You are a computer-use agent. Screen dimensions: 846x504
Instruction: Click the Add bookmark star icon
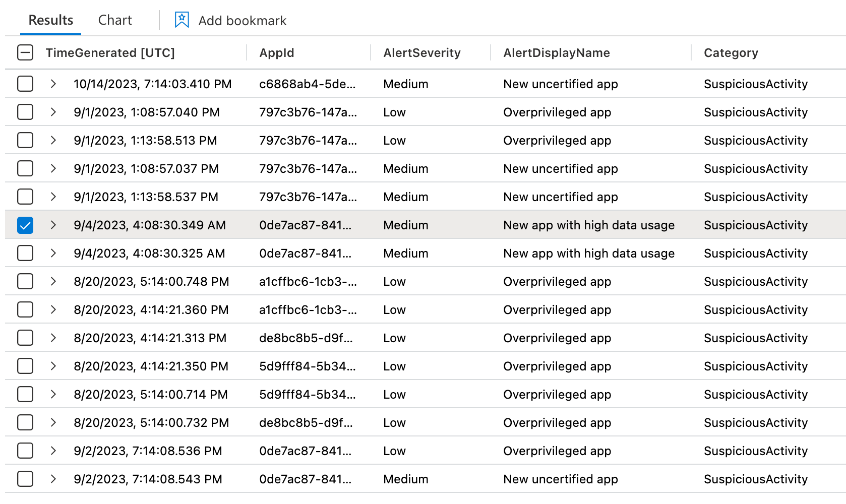pos(182,20)
